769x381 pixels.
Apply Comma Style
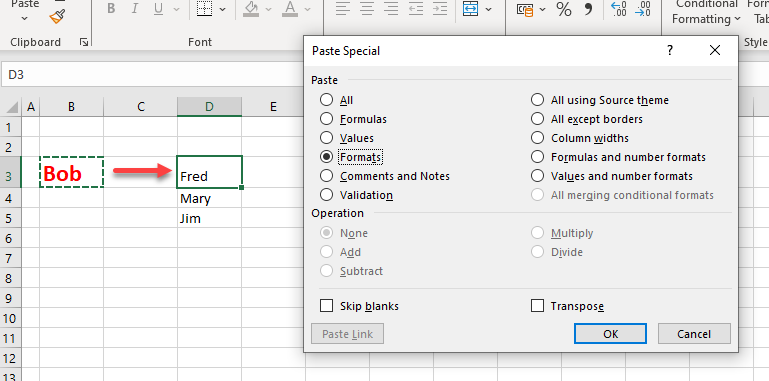tap(588, 8)
